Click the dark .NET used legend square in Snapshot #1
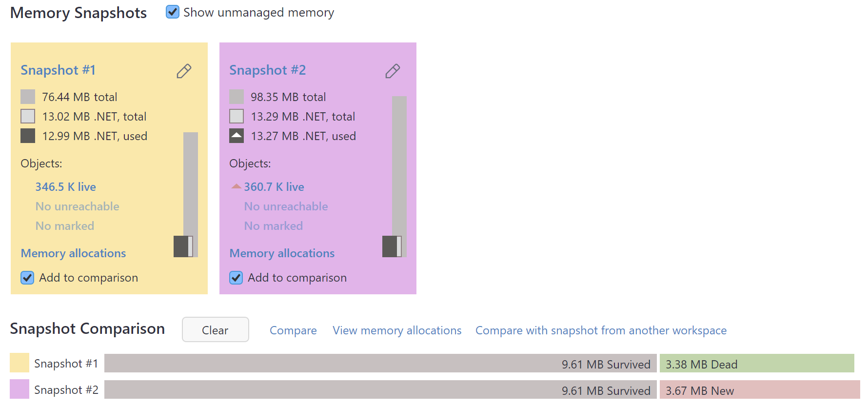Image resolution: width=868 pixels, height=409 pixels. click(x=27, y=136)
